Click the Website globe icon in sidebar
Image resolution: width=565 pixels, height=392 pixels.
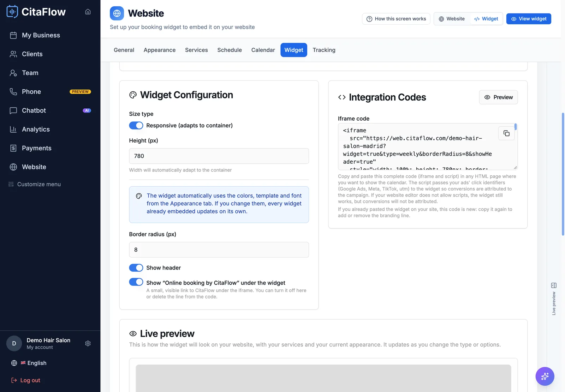pos(13,167)
